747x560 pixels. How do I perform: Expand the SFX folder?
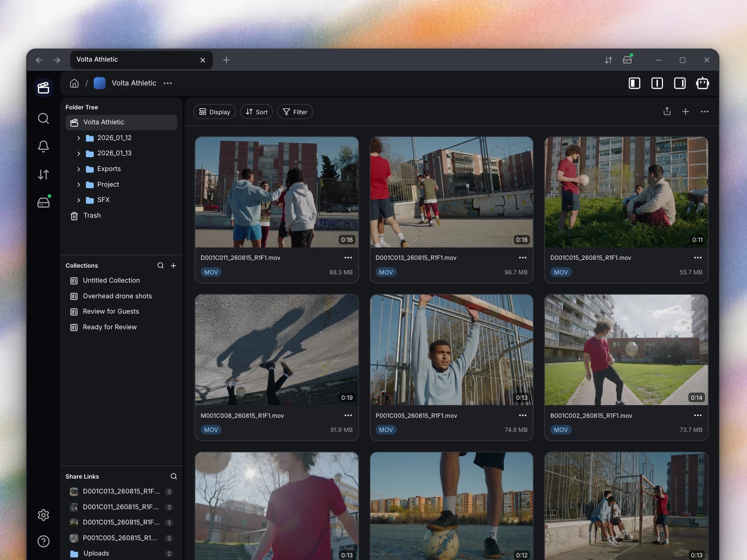click(x=78, y=200)
